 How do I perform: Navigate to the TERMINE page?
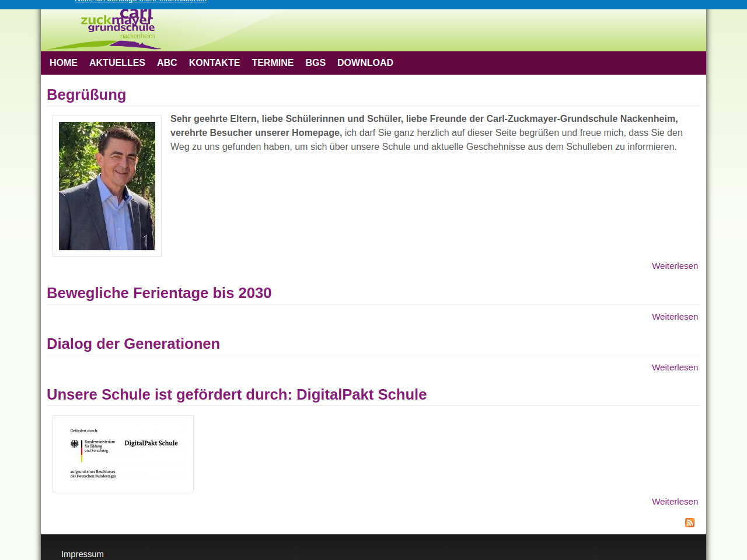point(273,63)
